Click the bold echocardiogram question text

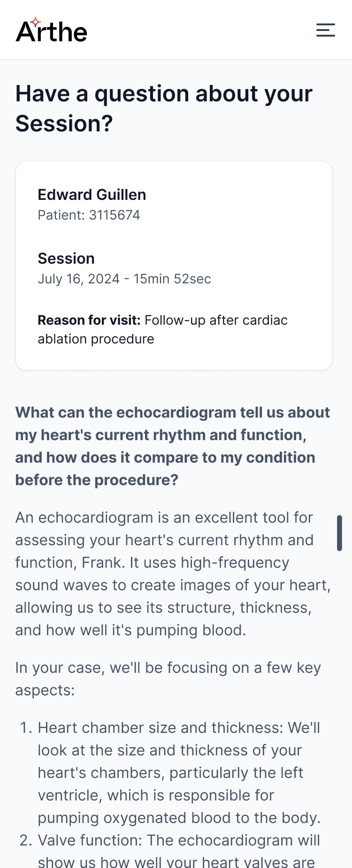click(x=173, y=446)
